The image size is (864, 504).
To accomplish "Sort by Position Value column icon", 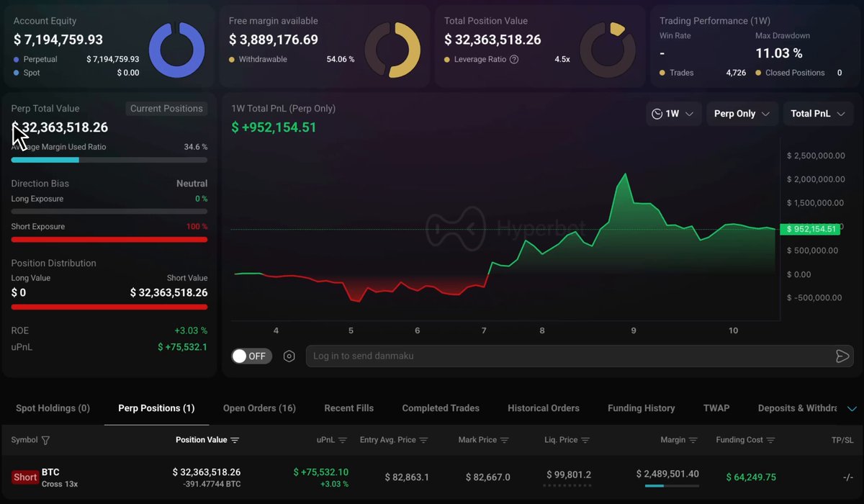I will 235,440.
